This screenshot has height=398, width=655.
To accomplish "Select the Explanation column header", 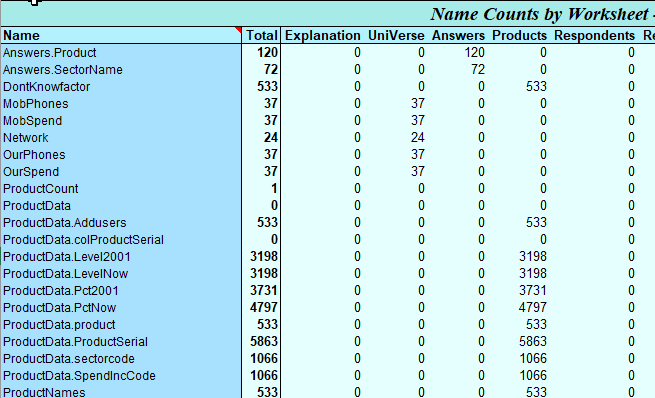I will pos(322,35).
